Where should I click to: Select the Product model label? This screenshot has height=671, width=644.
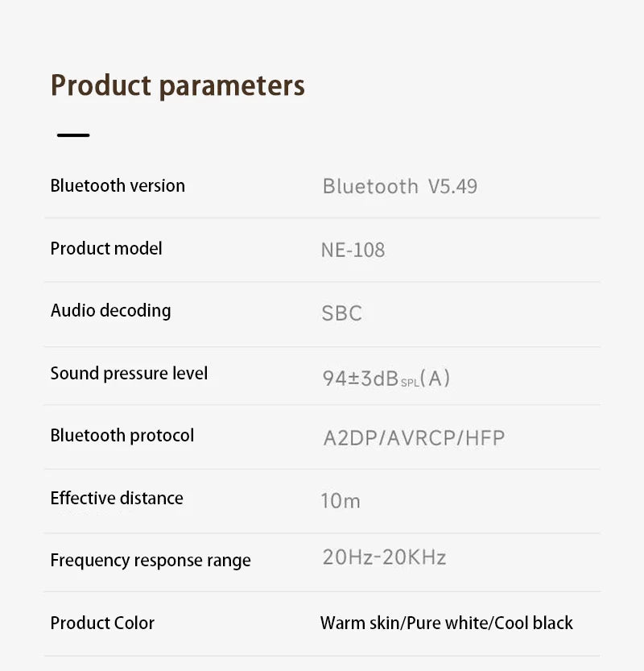click(x=106, y=249)
